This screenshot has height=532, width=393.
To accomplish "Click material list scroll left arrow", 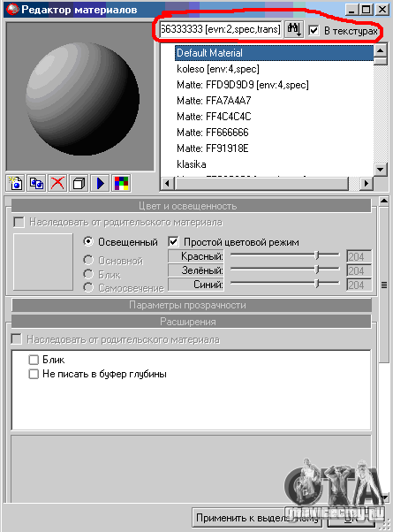I will pyautogui.click(x=167, y=184).
